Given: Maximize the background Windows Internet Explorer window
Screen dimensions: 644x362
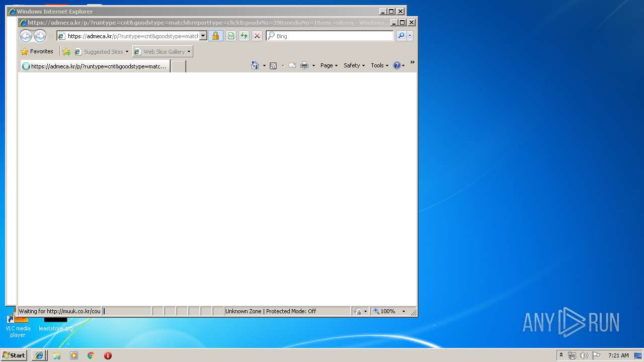Looking at the screenshot, I should (x=391, y=12).
